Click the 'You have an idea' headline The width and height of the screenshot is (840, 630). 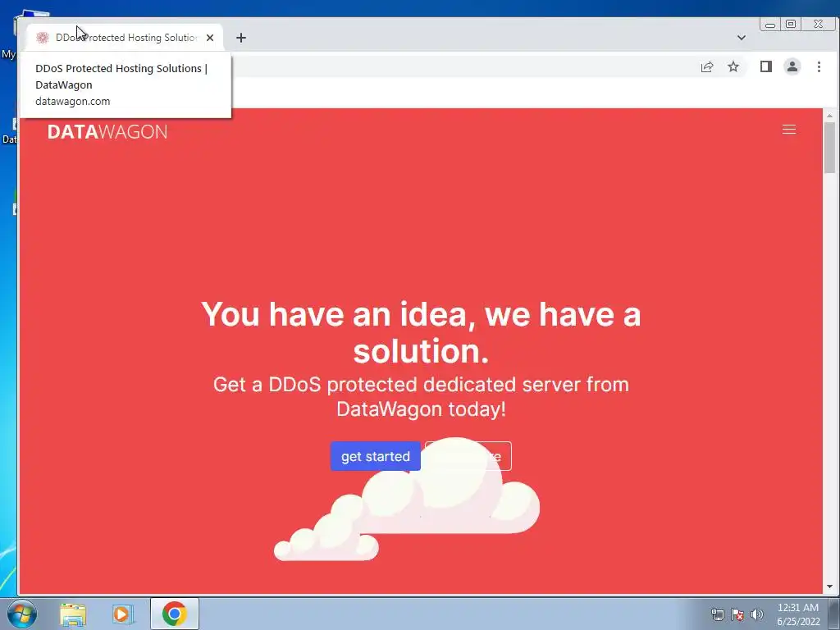[x=421, y=332]
